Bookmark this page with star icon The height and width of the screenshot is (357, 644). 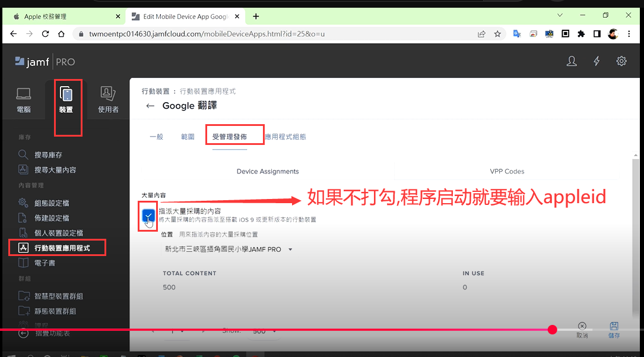(497, 34)
